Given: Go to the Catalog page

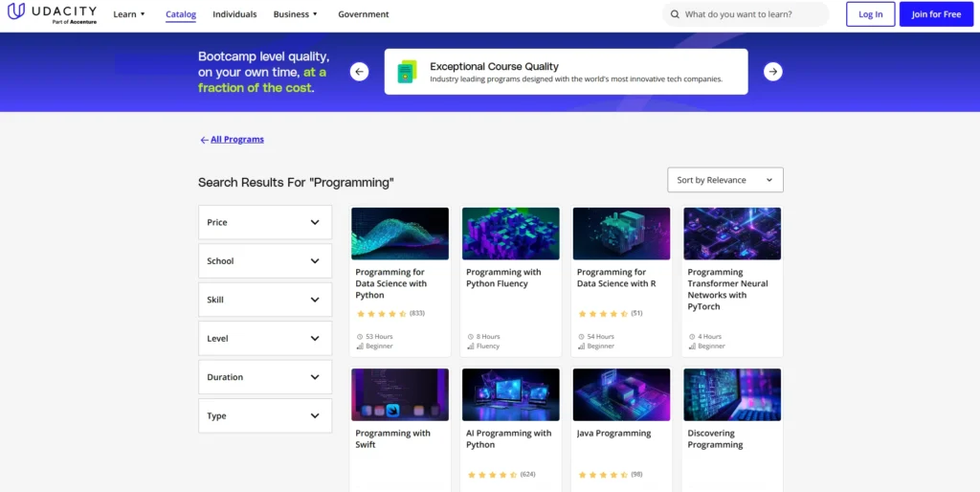Looking at the screenshot, I should tap(181, 14).
